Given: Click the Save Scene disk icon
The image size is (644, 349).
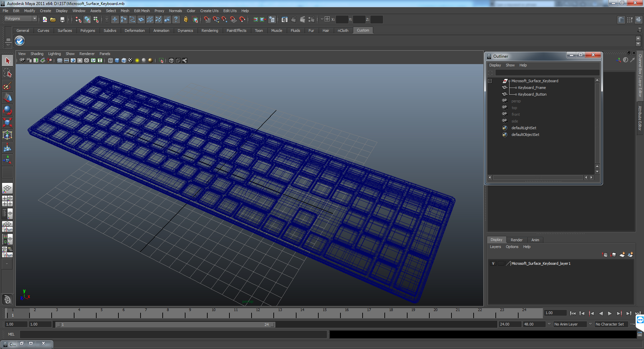Looking at the screenshot, I should (x=62, y=19).
